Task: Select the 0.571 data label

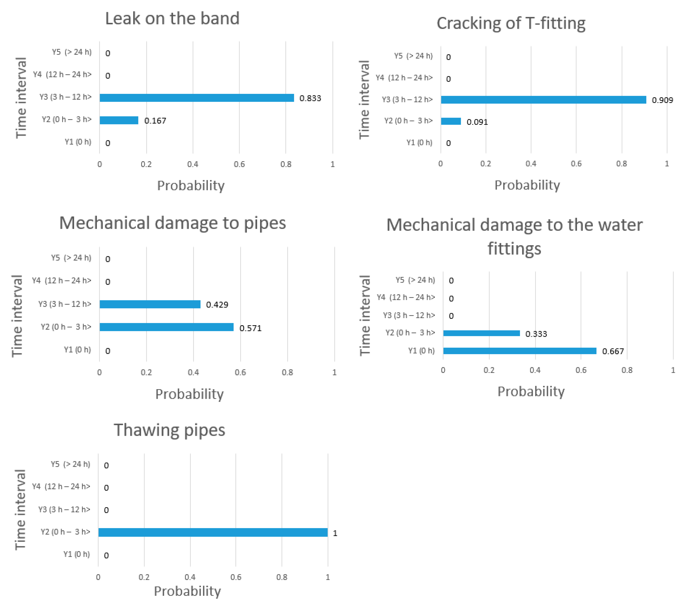Action: (250, 328)
